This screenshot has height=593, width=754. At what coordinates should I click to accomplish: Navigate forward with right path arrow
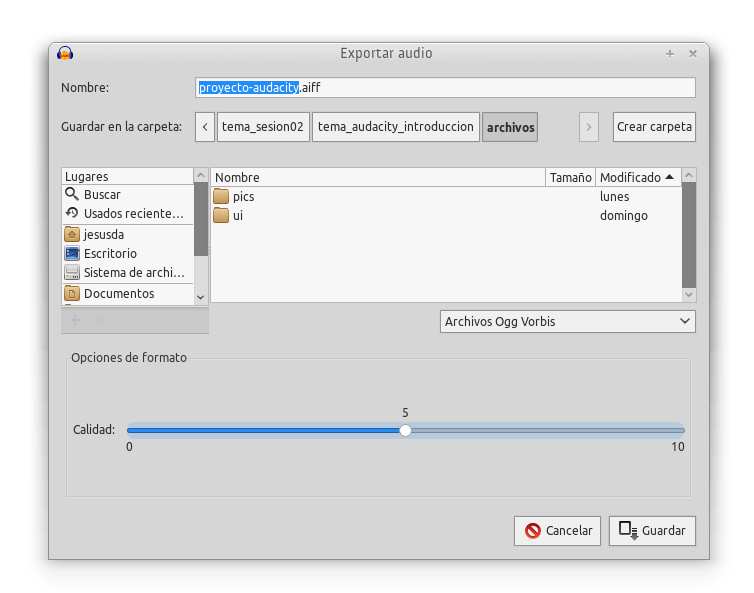[589, 127]
